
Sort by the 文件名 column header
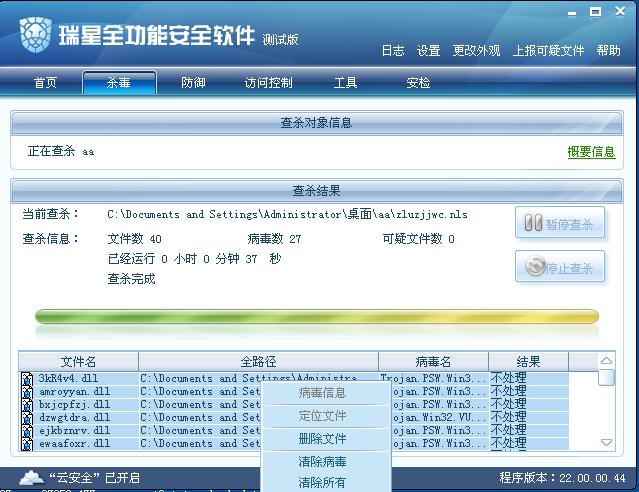point(78,362)
